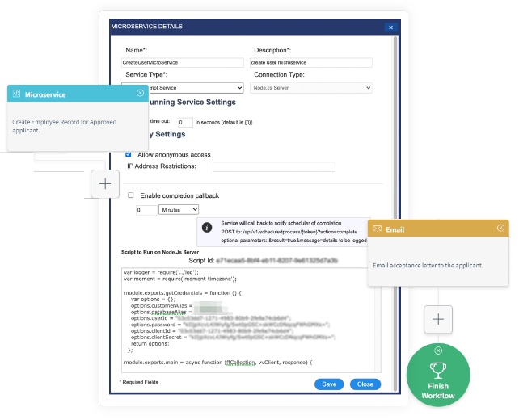Click the Email card envelope icon
Viewport: 519px width, 420px height.
click(x=377, y=229)
